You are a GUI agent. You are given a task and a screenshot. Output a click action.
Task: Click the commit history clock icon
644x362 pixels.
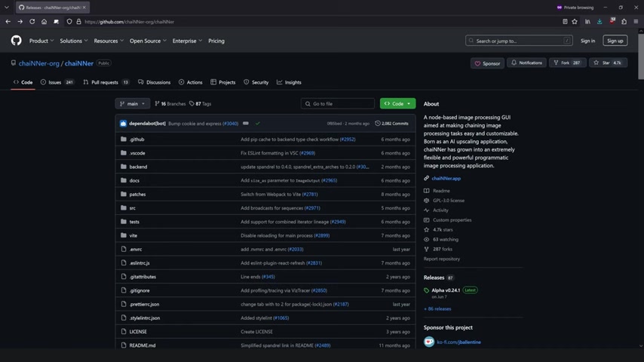[378, 124]
